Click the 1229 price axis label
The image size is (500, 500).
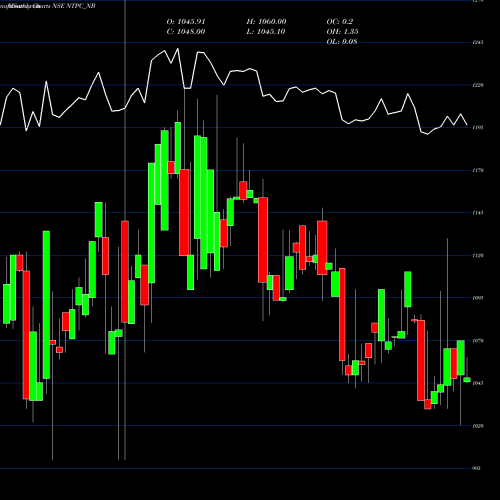point(478,85)
